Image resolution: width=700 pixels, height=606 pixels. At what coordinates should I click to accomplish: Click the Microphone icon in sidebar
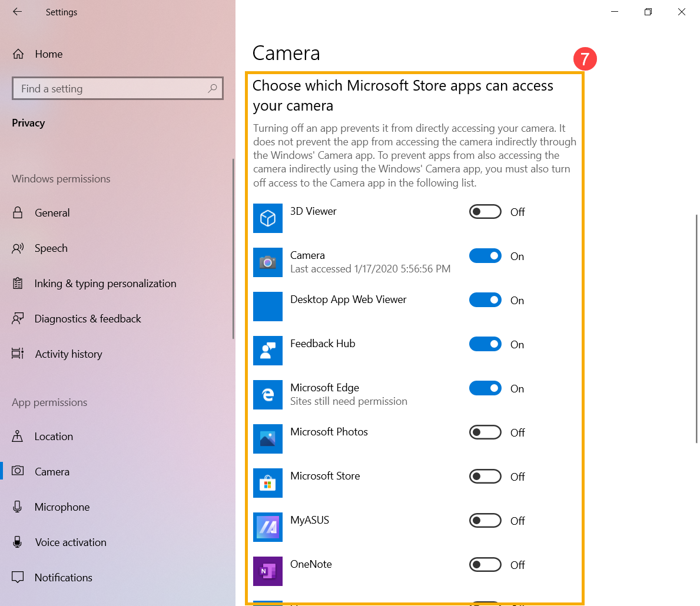pyautogui.click(x=18, y=507)
